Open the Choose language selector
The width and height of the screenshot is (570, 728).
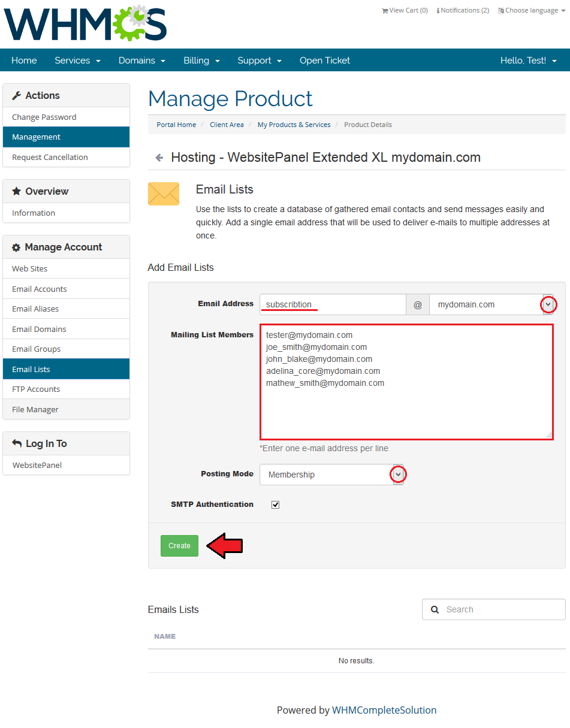coord(532,11)
